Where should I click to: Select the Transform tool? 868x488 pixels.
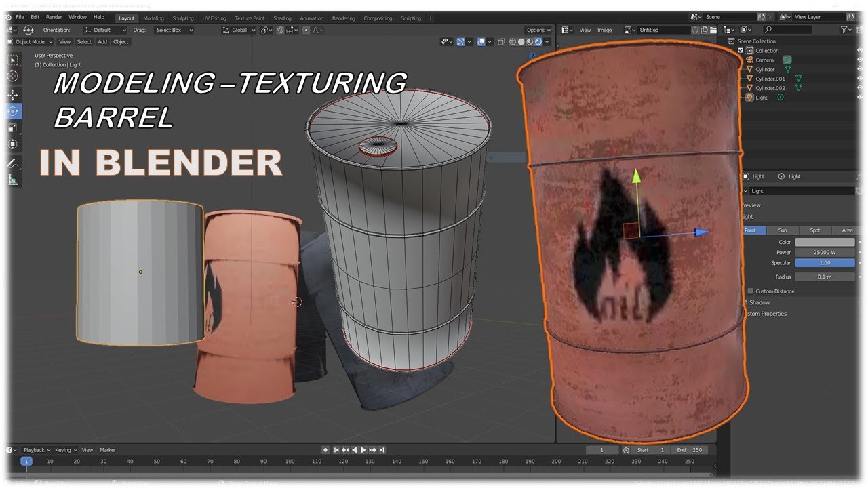[x=13, y=144]
